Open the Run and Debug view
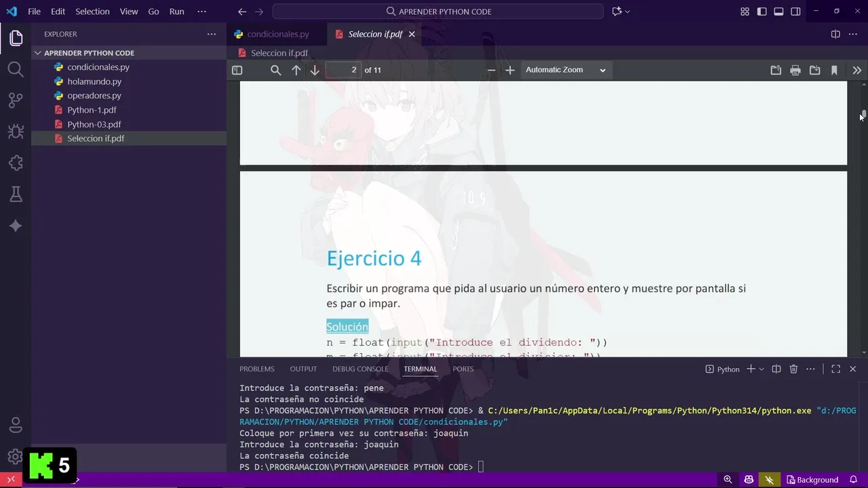Screen dimensions: 868x488 click(16, 131)
